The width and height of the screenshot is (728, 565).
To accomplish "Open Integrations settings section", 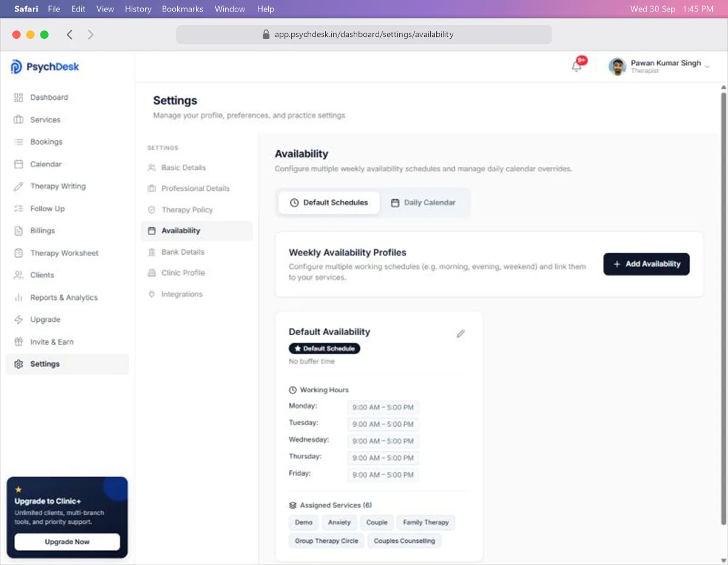I will pos(197,294).
